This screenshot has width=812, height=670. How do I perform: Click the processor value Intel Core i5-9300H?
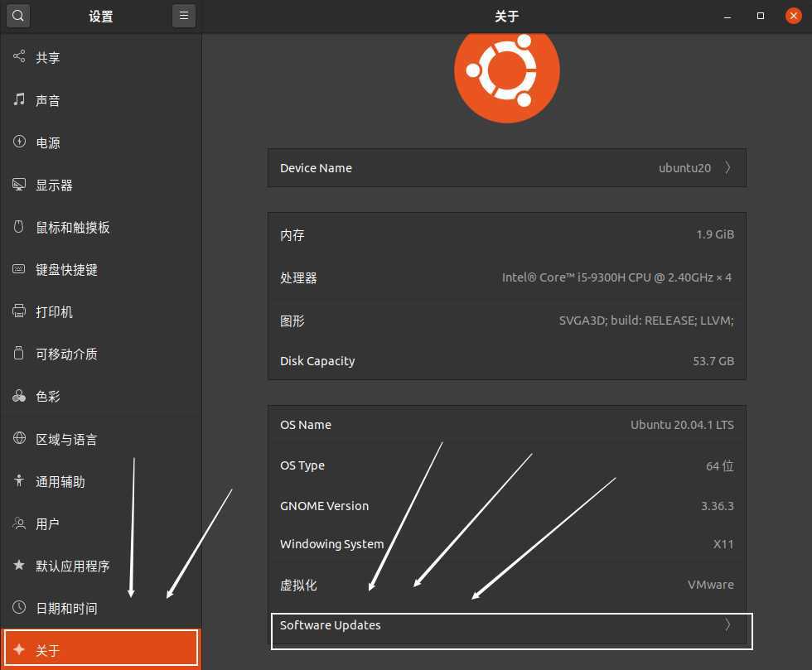tap(616, 277)
